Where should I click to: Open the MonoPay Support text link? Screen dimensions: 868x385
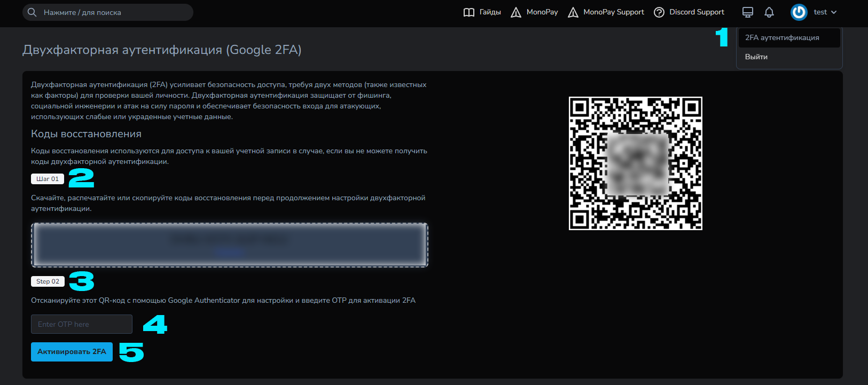coord(614,12)
